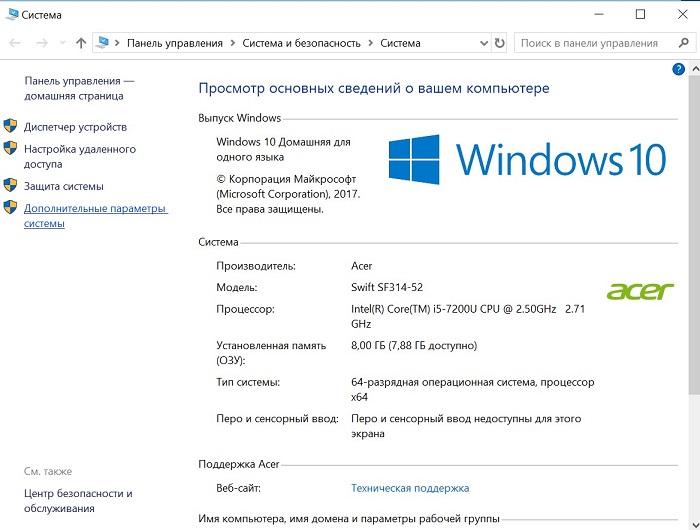Open Панель управления — домашняя страница

(79, 88)
